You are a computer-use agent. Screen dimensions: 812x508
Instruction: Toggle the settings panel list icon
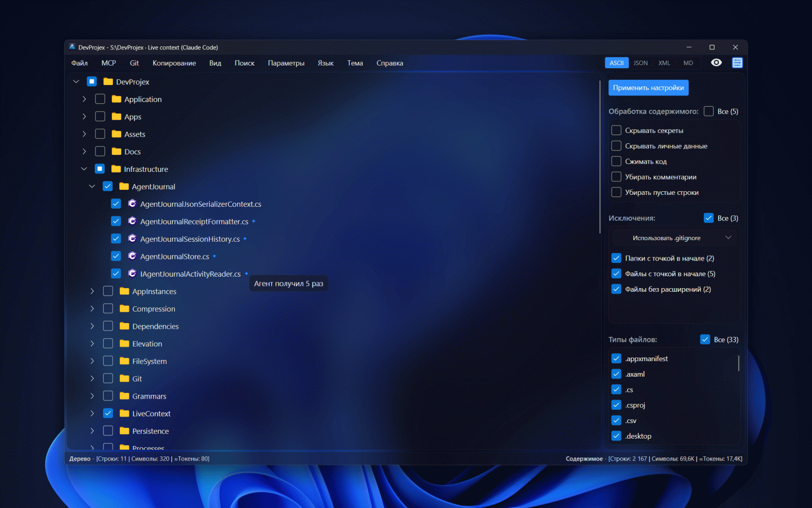[737, 63]
